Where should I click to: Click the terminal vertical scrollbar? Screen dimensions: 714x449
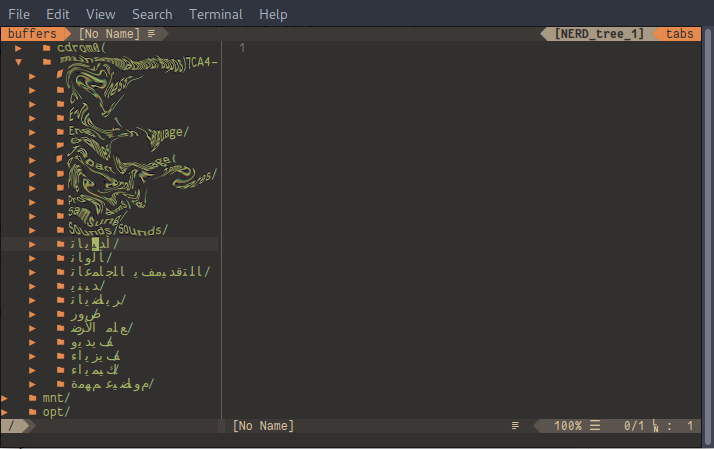(x=707, y=236)
